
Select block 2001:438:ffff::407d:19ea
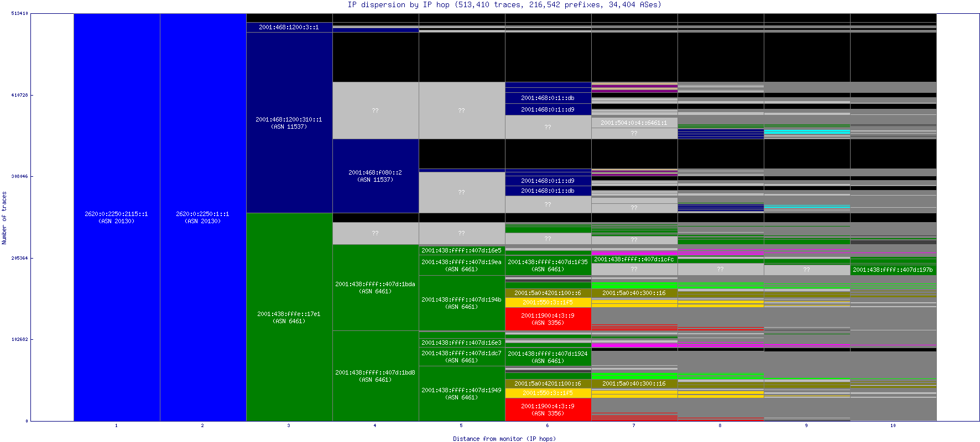coord(462,265)
